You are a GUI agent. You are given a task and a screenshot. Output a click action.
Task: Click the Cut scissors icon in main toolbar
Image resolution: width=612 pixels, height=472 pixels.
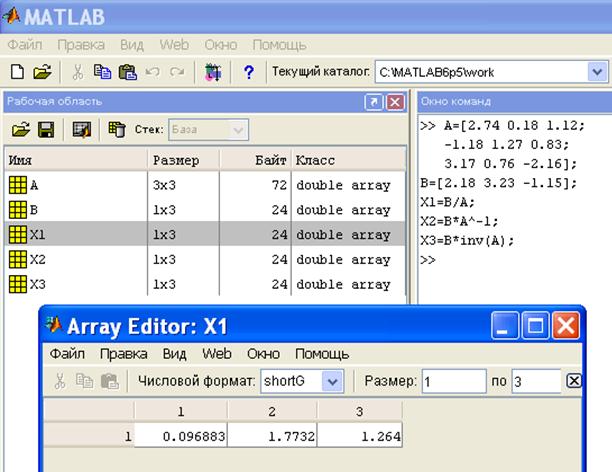[78, 72]
